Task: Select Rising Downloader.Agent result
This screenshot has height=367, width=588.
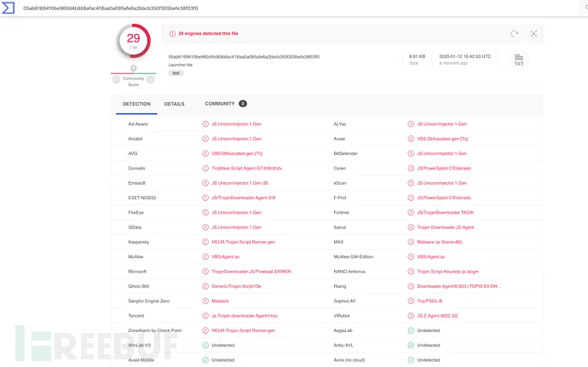Action: click(x=459, y=286)
